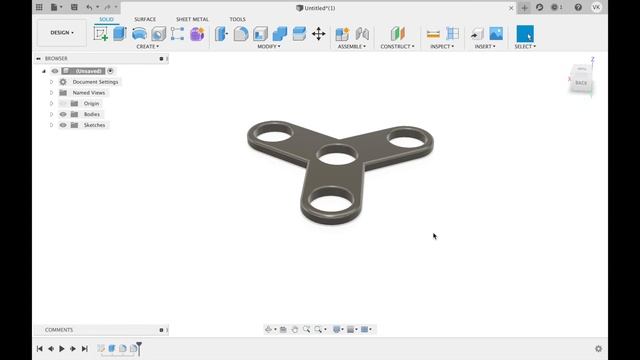The height and width of the screenshot is (360, 640).
Task: Select the Rectangular Pattern tool
Action: (x=178, y=34)
